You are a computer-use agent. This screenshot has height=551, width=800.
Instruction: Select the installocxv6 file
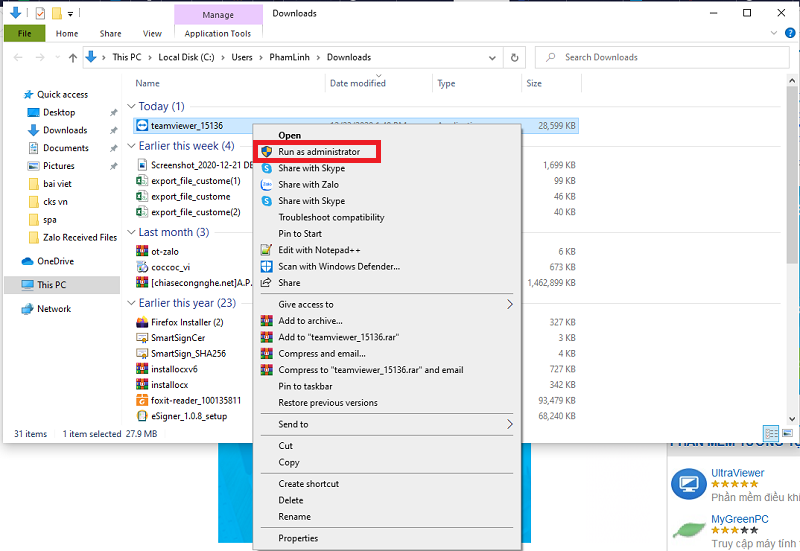point(174,369)
